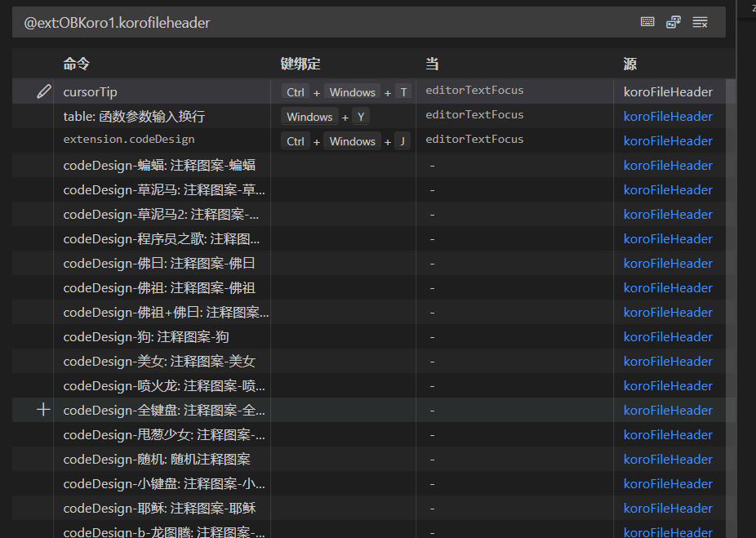Select the codeDesign-喷火龙 command
The height and width of the screenshot is (538, 756).
click(x=164, y=385)
